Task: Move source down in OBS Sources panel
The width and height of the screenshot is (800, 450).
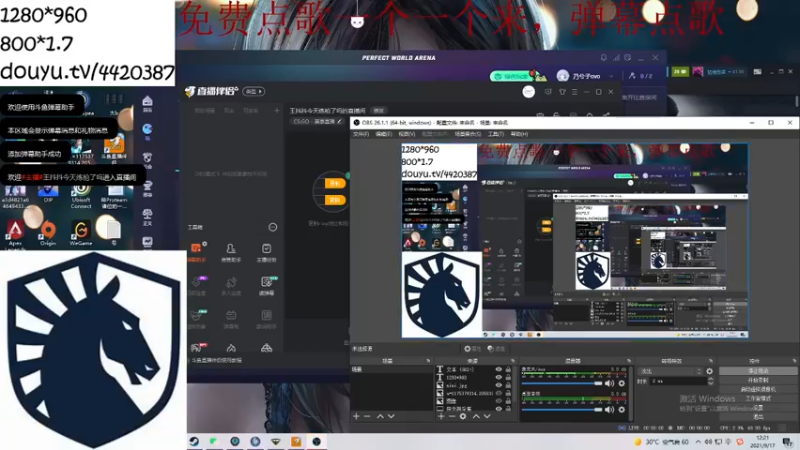Action: 487,416
